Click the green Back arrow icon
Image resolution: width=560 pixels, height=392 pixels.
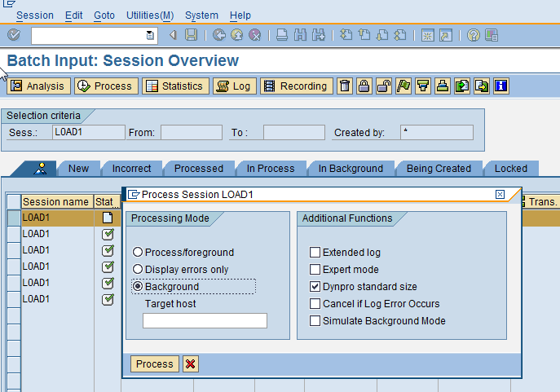tap(219, 35)
